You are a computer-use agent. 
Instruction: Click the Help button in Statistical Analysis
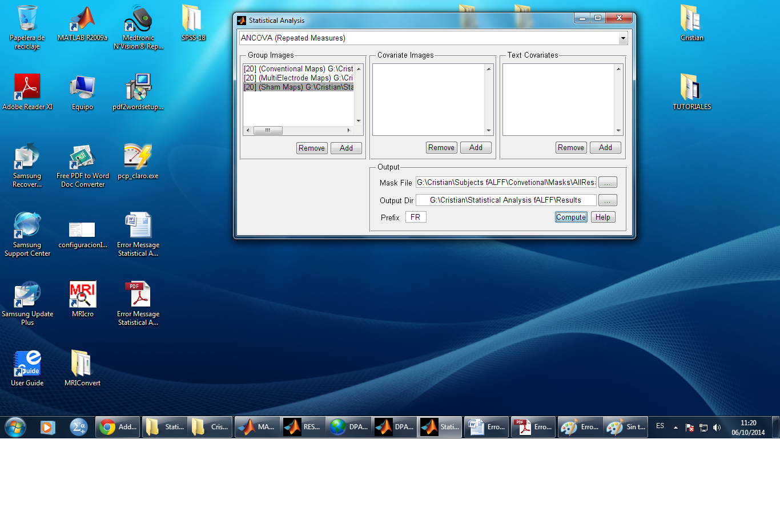[603, 217]
